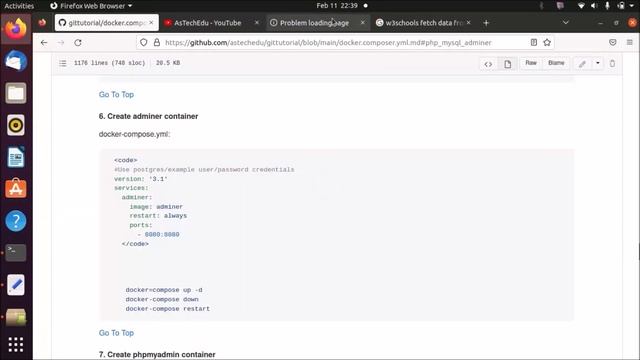Follow Go To Top link above section 6
Screen dimensions: 640x360
coord(116,95)
